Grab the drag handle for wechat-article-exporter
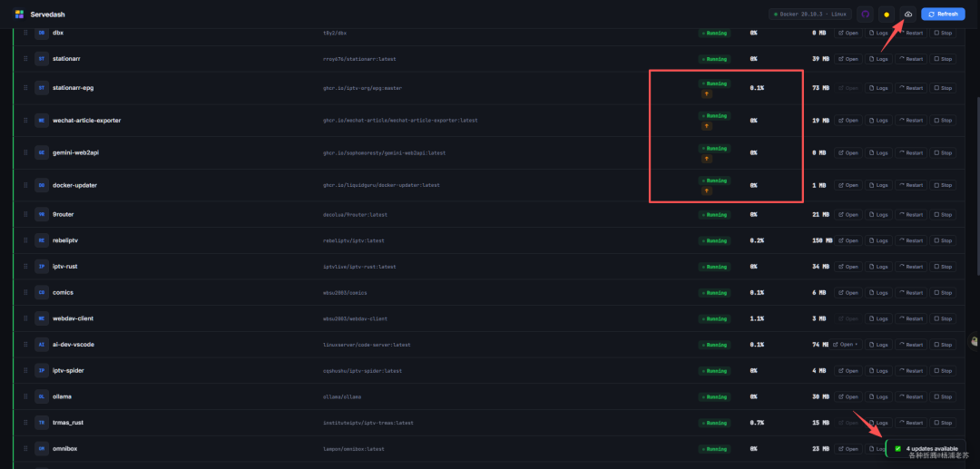This screenshot has width=980, height=469. (x=25, y=120)
